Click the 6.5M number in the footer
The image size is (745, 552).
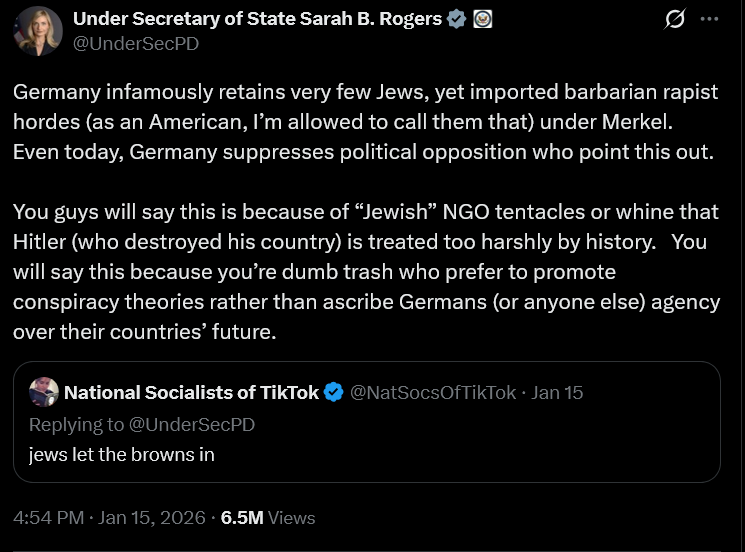point(242,517)
